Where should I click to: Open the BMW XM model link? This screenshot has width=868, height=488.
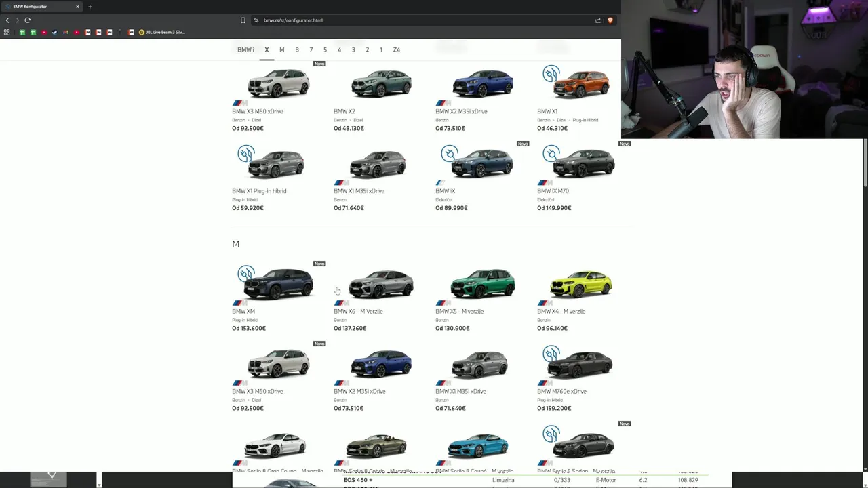pyautogui.click(x=243, y=312)
